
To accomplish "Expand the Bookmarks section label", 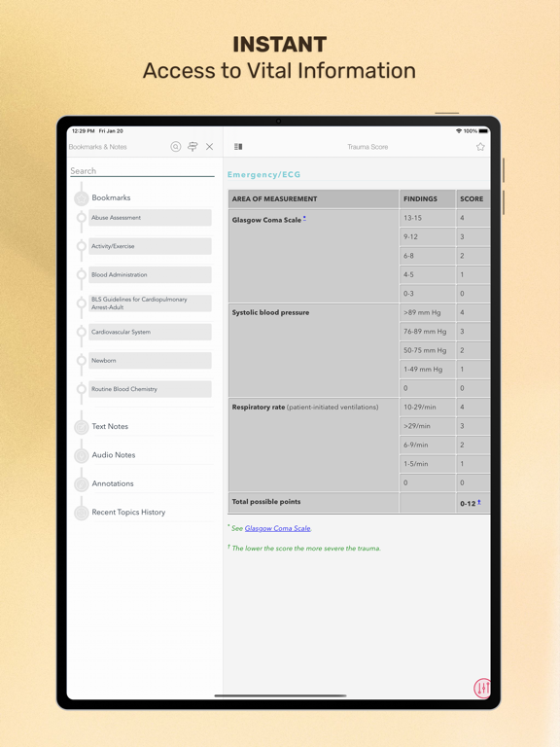I will (x=111, y=197).
